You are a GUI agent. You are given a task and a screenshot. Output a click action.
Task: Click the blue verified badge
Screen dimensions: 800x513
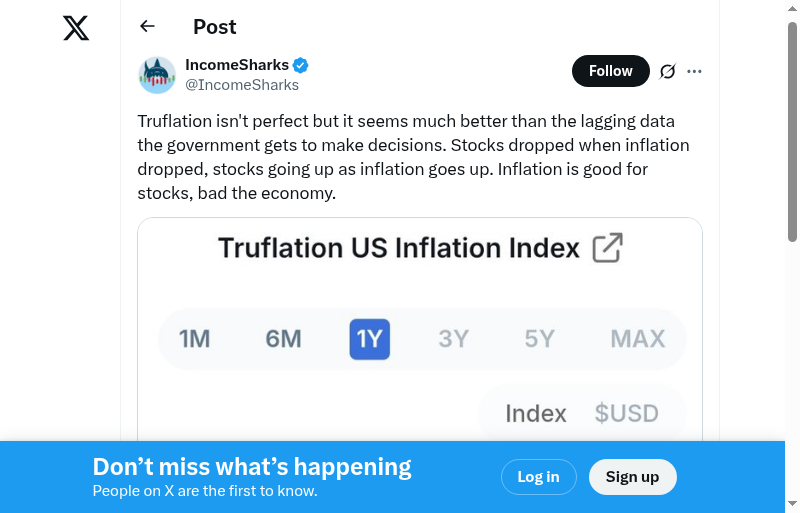click(x=300, y=66)
